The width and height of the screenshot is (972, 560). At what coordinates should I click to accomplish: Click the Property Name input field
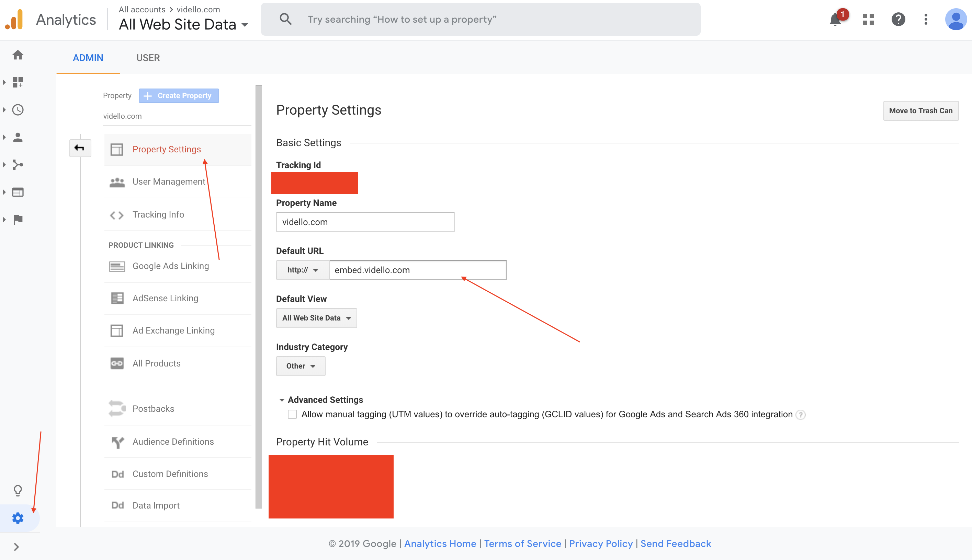365,222
